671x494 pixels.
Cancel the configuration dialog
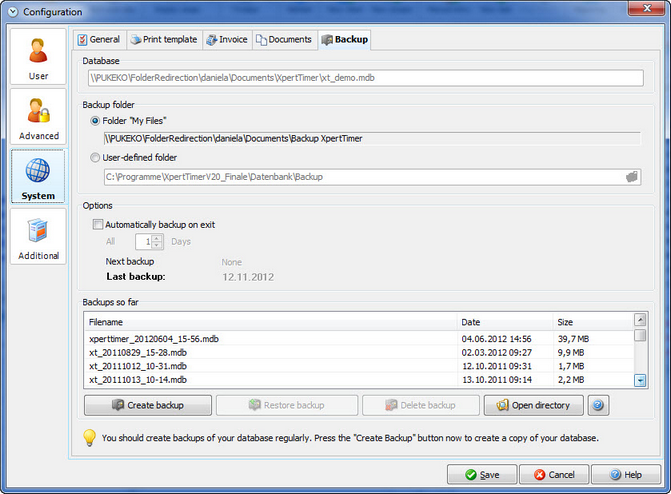(x=555, y=474)
